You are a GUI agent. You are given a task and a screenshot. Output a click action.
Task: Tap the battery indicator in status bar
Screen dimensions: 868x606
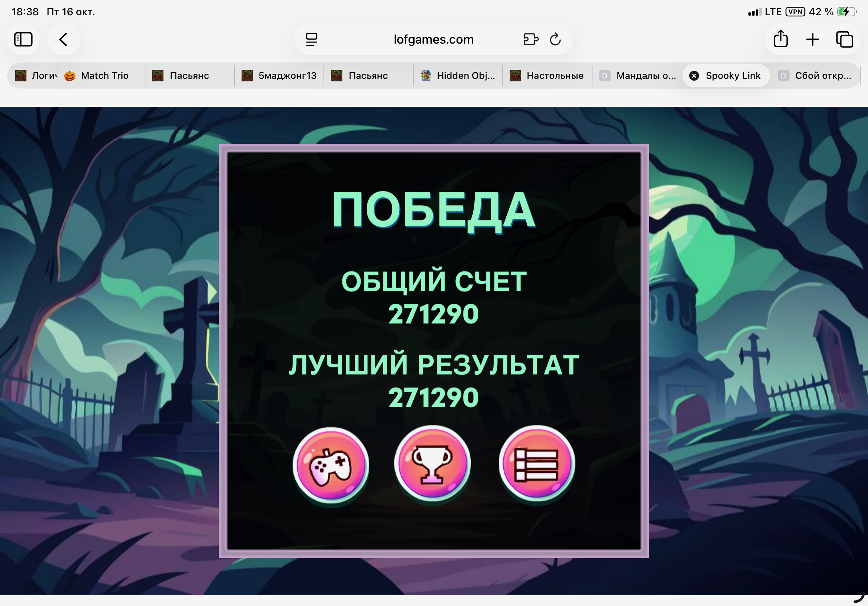pyautogui.click(x=846, y=12)
